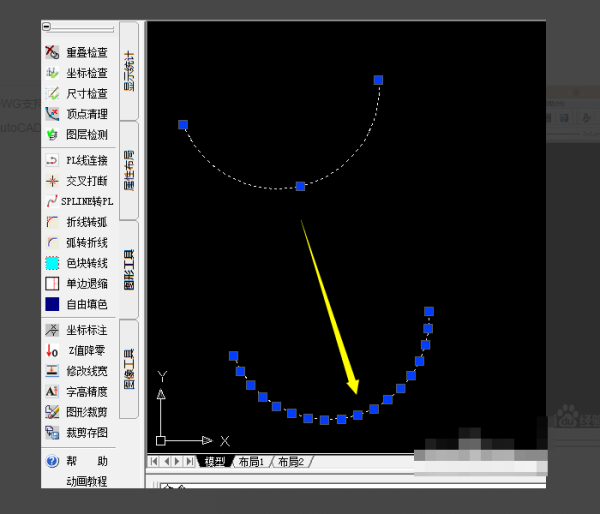
Task: Choose the 交叉打断 cross break tool
Action: tap(53, 181)
